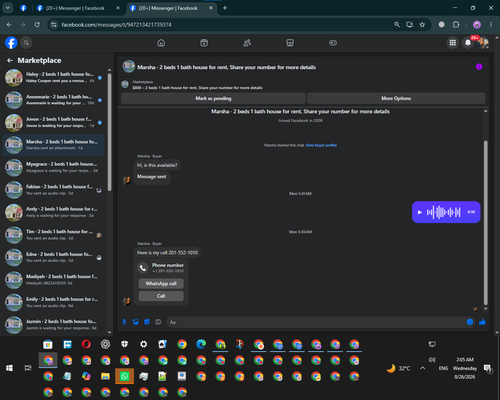Play the sent audio clip
500x400 pixels.
coord(420,212)
